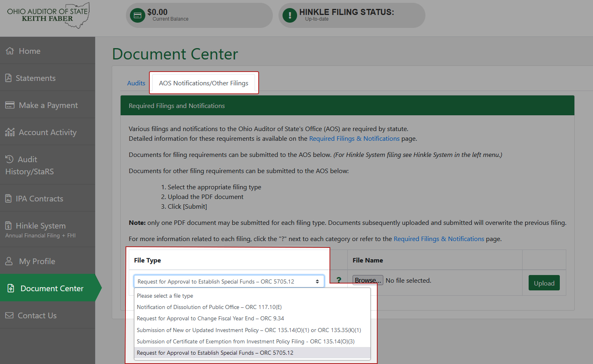This screenshot has height=364, width=593.
Task: Click the green question mark help icon
Action: click(339, 280)
